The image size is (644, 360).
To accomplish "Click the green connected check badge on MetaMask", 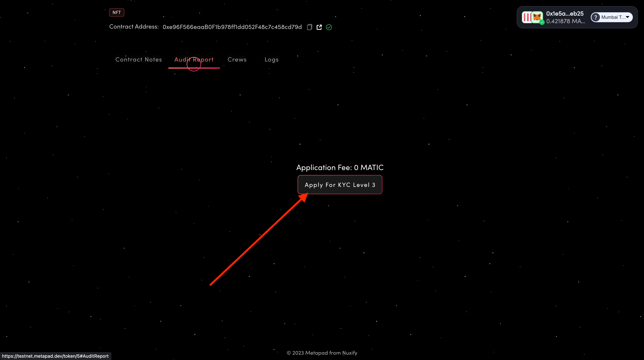I will tap(542, 22).
